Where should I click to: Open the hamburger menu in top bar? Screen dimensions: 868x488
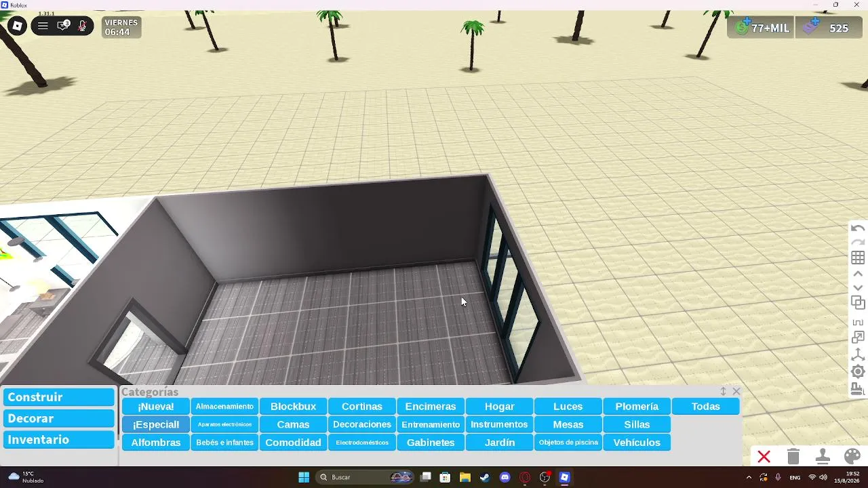(43, 26)
